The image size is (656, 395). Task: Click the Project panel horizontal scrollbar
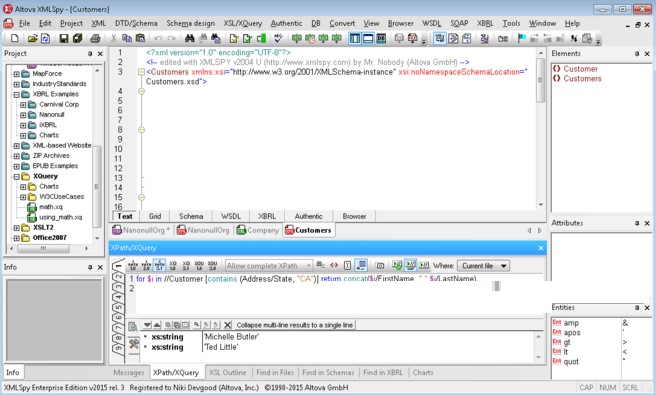click(x=49, y=249)
